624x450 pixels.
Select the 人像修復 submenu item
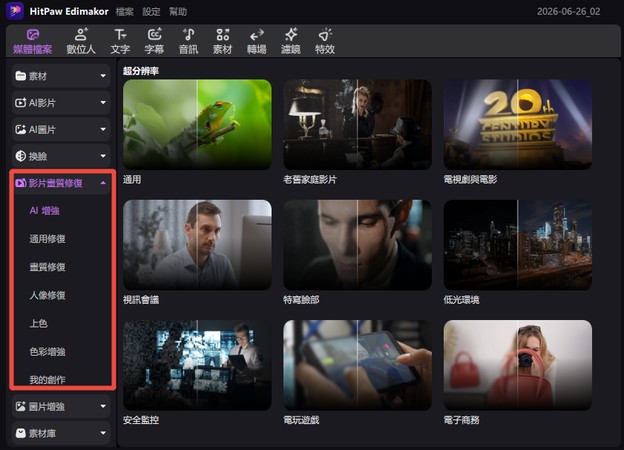tap(47, 295)
